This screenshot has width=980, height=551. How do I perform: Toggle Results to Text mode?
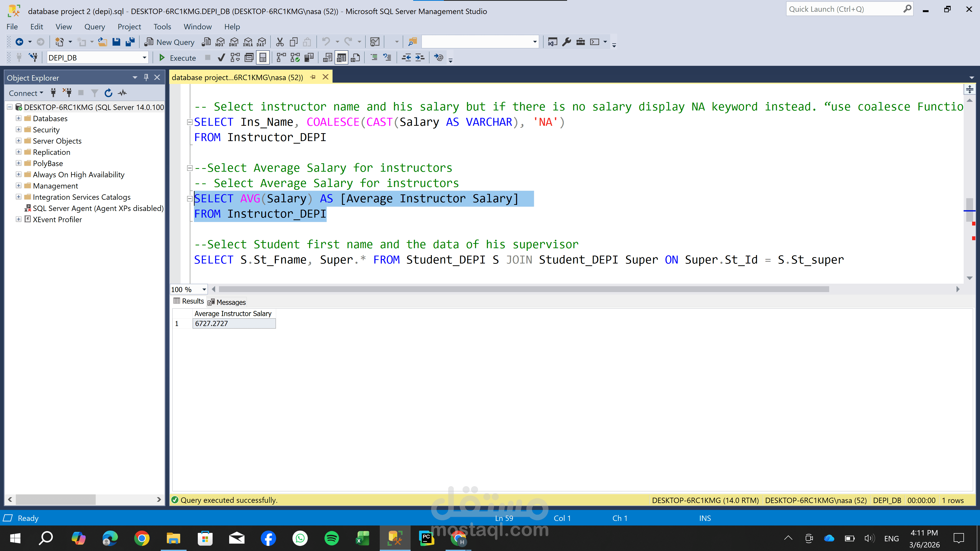point(327,58)
